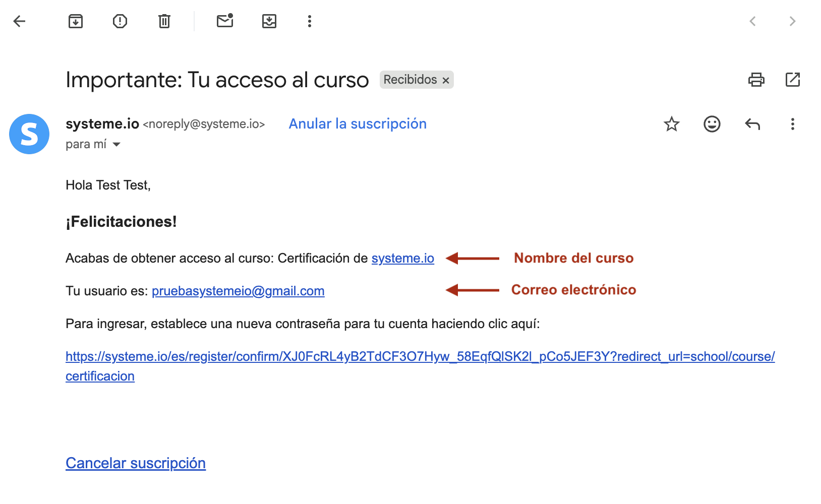Go back to the inbox with the back arrow

point(19,21)
